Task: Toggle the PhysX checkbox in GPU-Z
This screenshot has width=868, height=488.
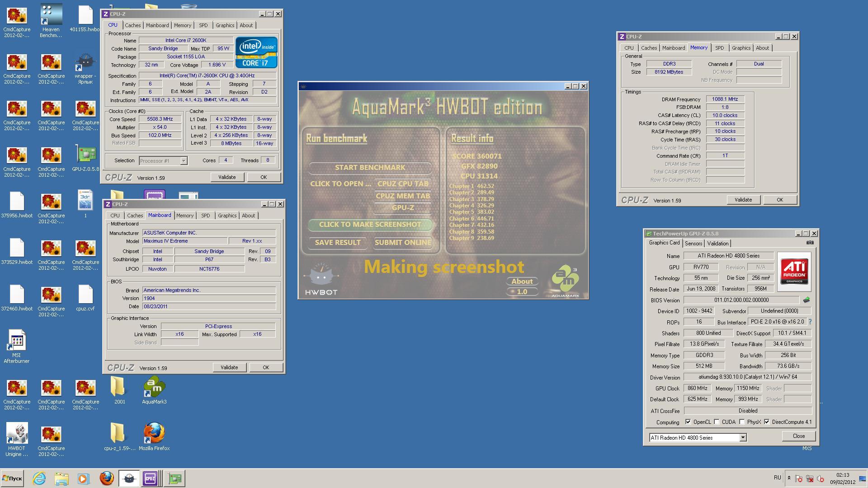Action: tap(742, 422)
